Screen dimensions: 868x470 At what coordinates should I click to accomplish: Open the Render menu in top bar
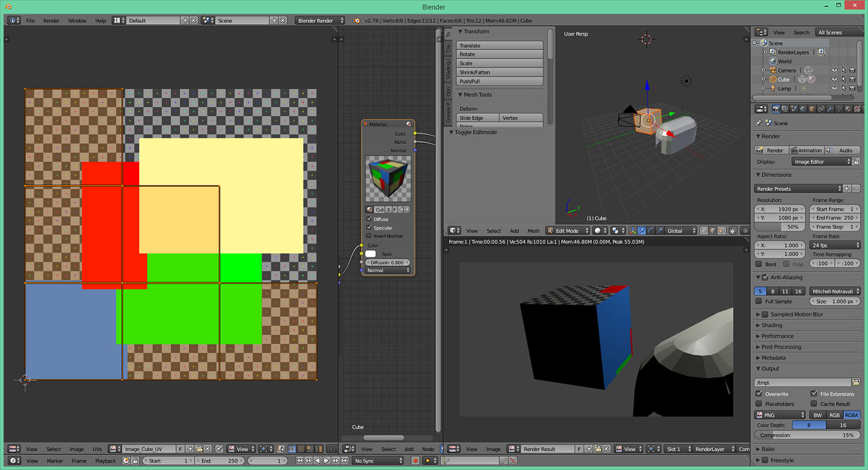(51, 20)
